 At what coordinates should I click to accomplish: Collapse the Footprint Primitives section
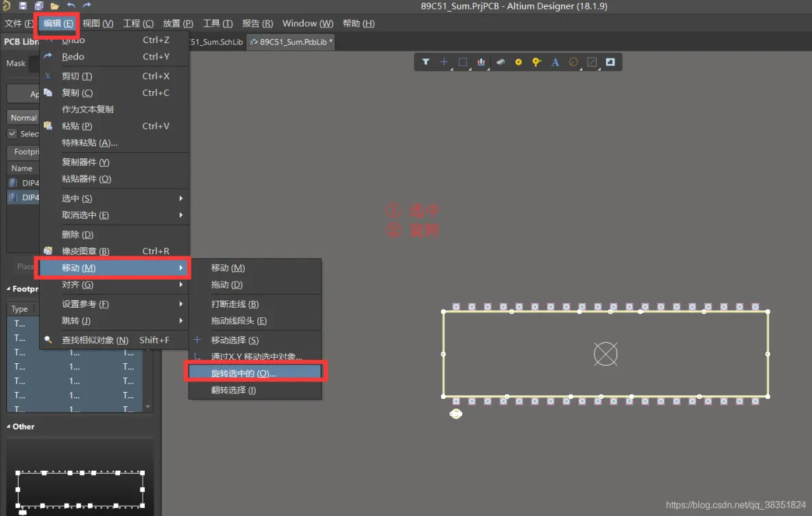pyautogui.click(x=8, y=288)
